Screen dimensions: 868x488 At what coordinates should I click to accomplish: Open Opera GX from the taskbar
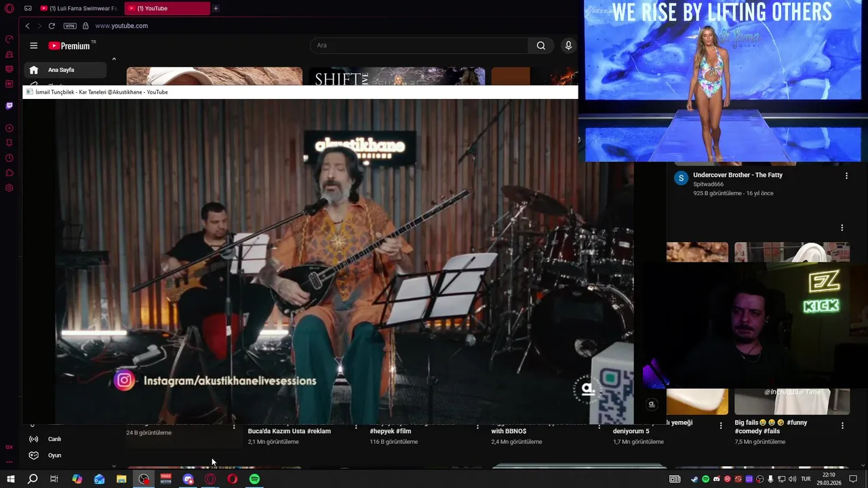(210, 479)
